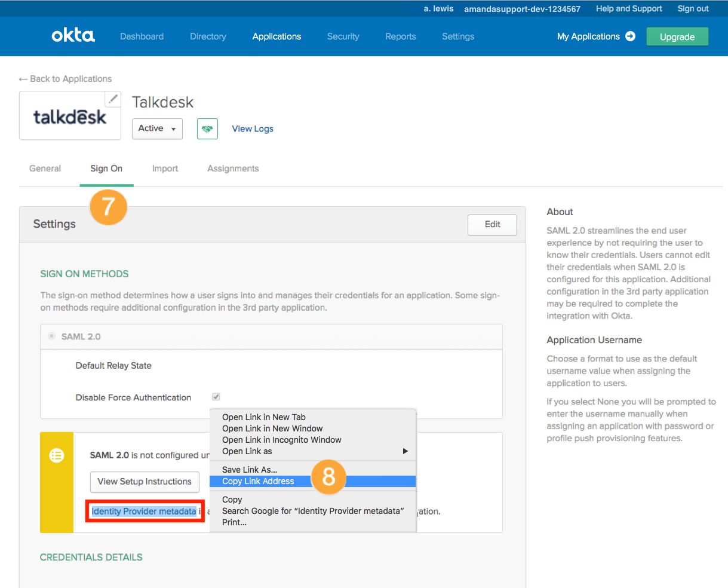Open Help and Support link
Screen dimensions: 728x588
tap(629, 8)
